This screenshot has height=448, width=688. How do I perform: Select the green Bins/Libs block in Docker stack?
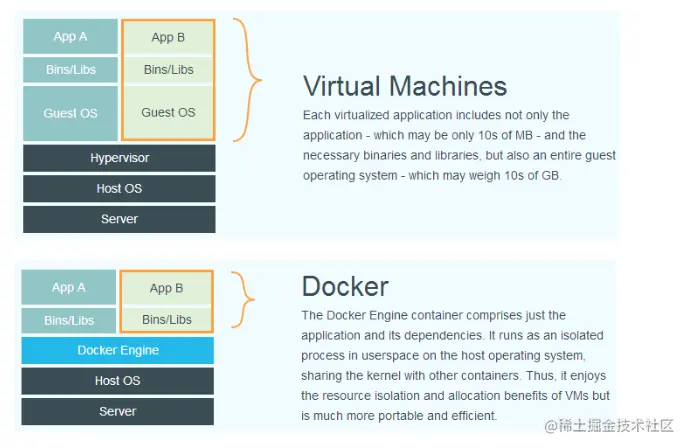pos(166,319)
